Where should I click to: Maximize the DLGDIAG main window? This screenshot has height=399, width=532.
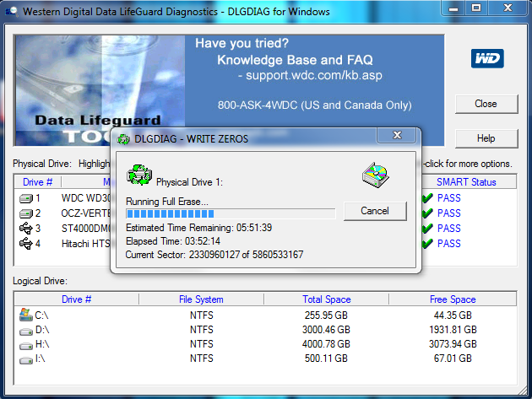(476, 8)
